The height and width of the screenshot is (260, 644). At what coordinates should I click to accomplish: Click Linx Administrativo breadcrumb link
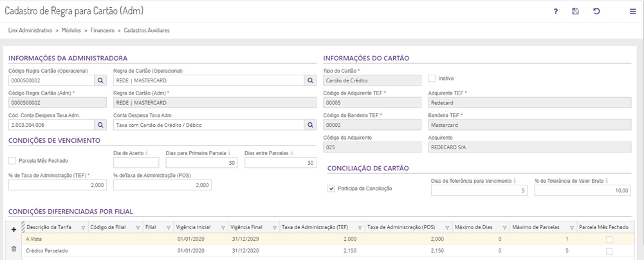(30, 30)
